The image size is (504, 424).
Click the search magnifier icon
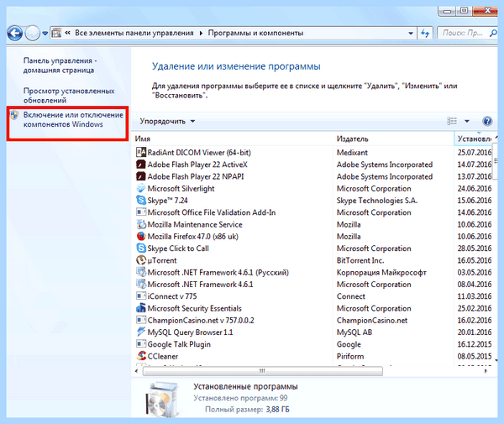pyautogui.click(x=493, y=33)
